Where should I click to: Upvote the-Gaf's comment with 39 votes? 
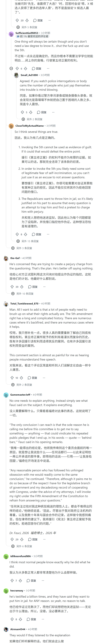(x=12, y=287)
